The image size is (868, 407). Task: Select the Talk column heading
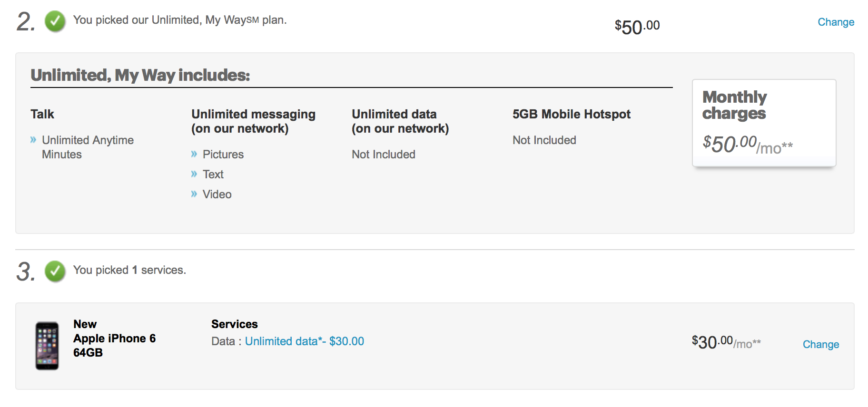point(42,114)
